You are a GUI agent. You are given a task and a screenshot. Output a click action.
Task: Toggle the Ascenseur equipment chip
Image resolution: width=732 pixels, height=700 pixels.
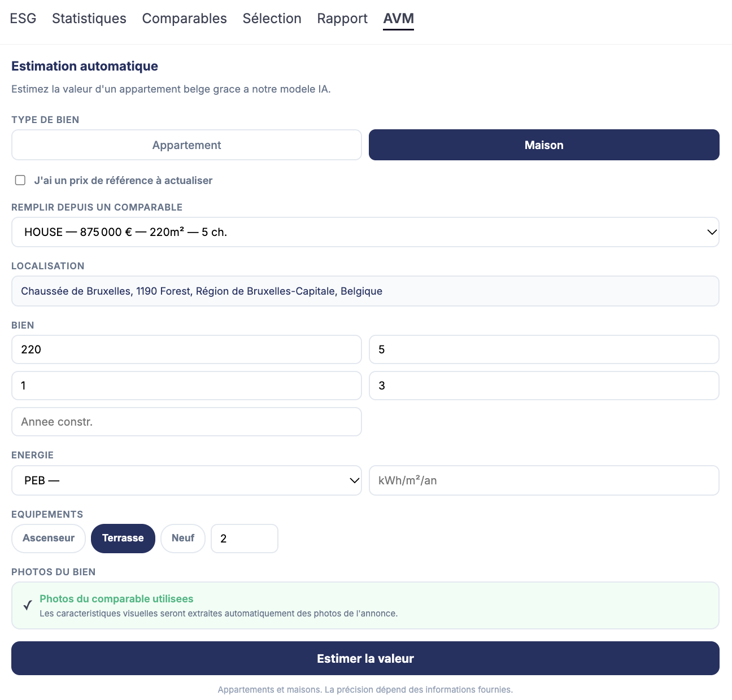coord(49,539)
